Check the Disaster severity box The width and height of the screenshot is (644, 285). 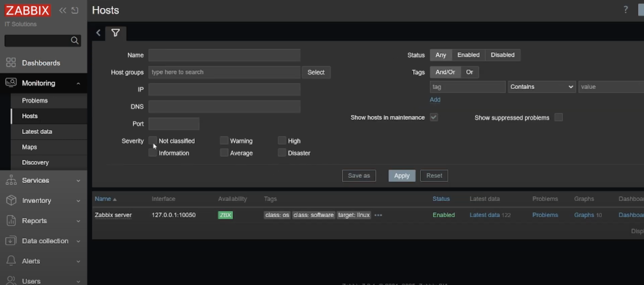[282, 153]
